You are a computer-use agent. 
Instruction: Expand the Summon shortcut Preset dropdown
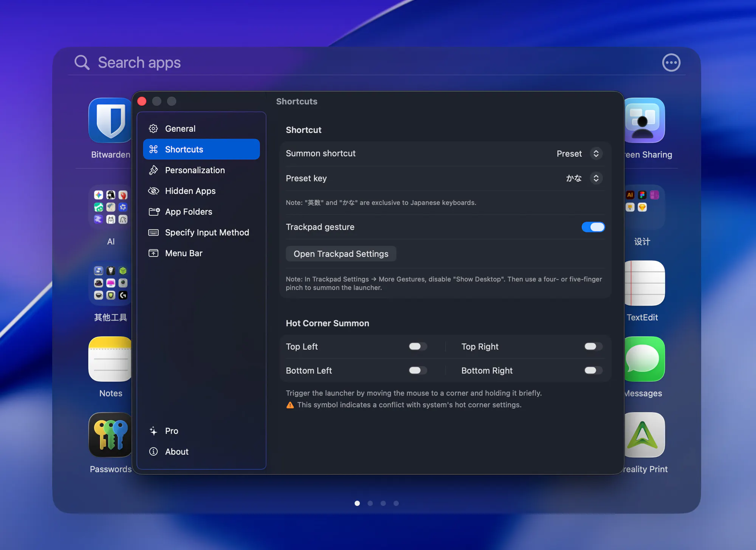(579, 154)
